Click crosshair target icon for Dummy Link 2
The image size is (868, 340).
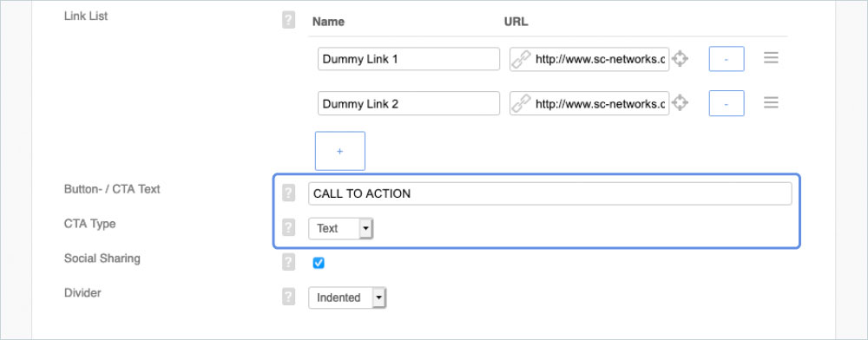680,103
